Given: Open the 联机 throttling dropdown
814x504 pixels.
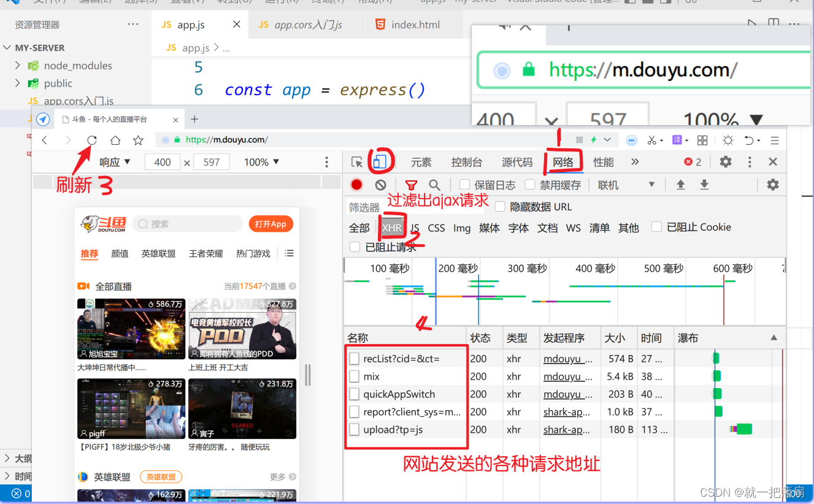Looking at the screenshot, I should pyautogui.click(x=626, y=185).
